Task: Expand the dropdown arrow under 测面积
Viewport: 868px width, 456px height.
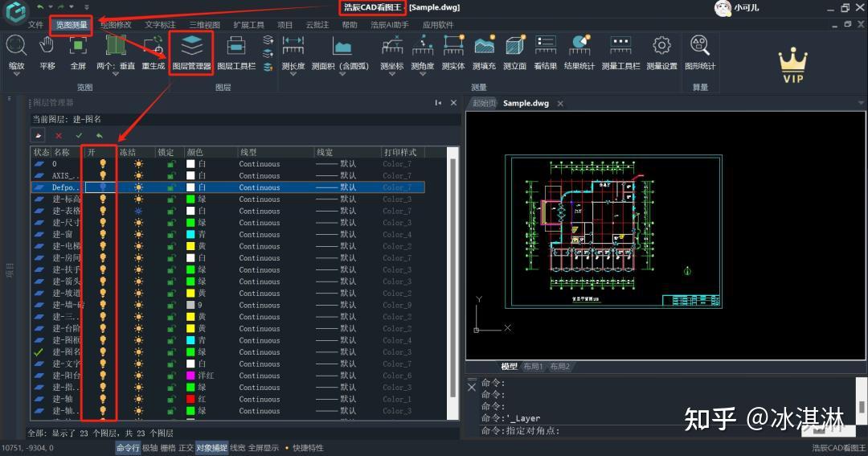Action: click(342, 74)
